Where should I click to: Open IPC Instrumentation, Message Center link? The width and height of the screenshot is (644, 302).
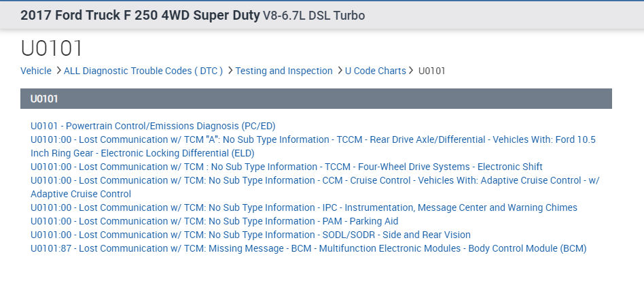304,207
